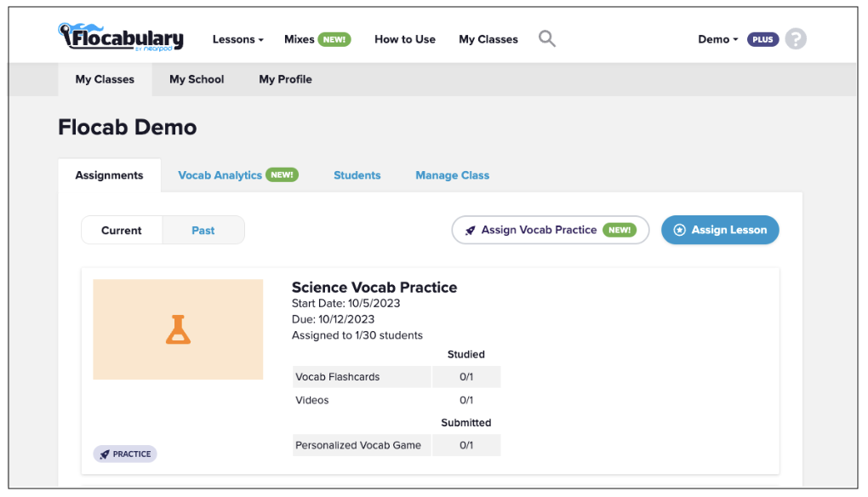The width and height of the screenshot is (868, 497).
Task: Click the NEW! badge beside Mixes
Action: tap(334, 39)
